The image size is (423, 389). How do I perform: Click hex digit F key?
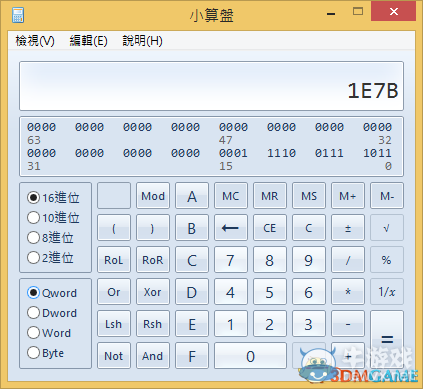pyautogui.click(x=192, y=356)
